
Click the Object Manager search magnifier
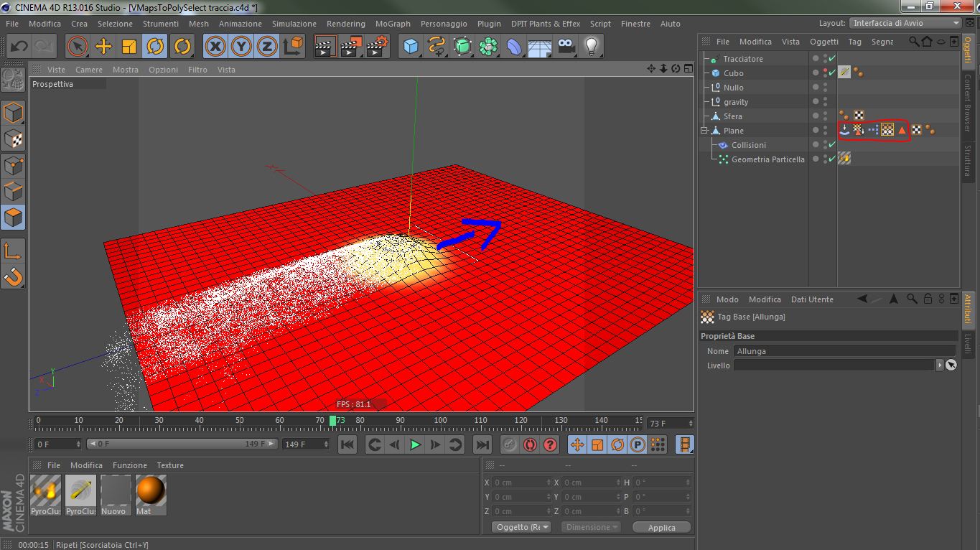pyautogui.click(x=914, y=42)
